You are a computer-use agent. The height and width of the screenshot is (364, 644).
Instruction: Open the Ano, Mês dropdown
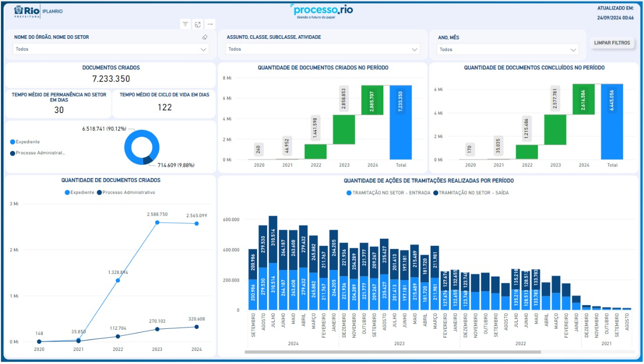point(508,49)
